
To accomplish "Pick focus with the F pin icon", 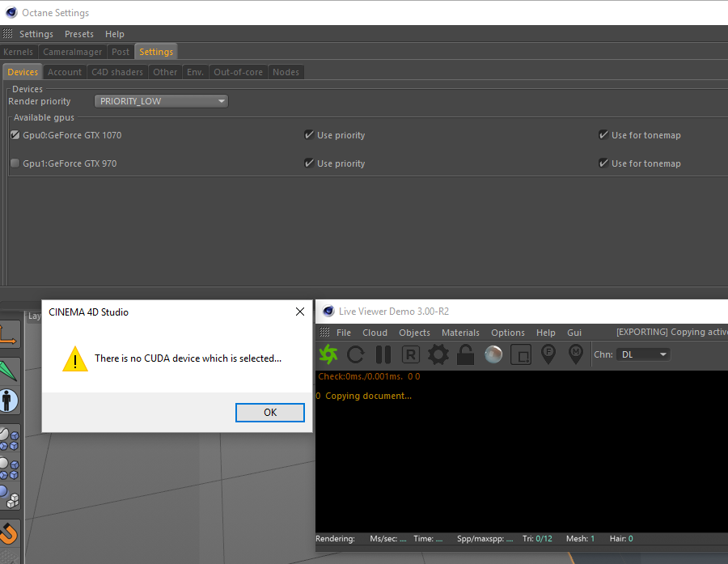I will (548, 354).
